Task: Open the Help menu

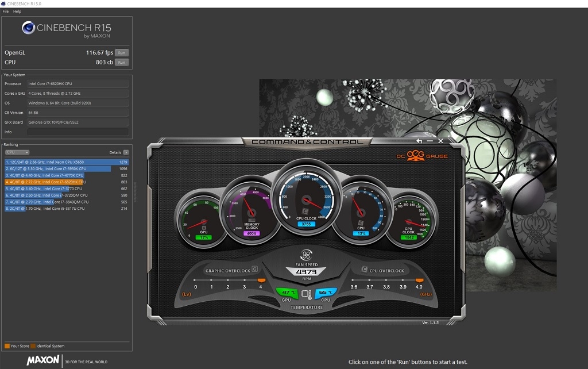Action: [17, 11]
